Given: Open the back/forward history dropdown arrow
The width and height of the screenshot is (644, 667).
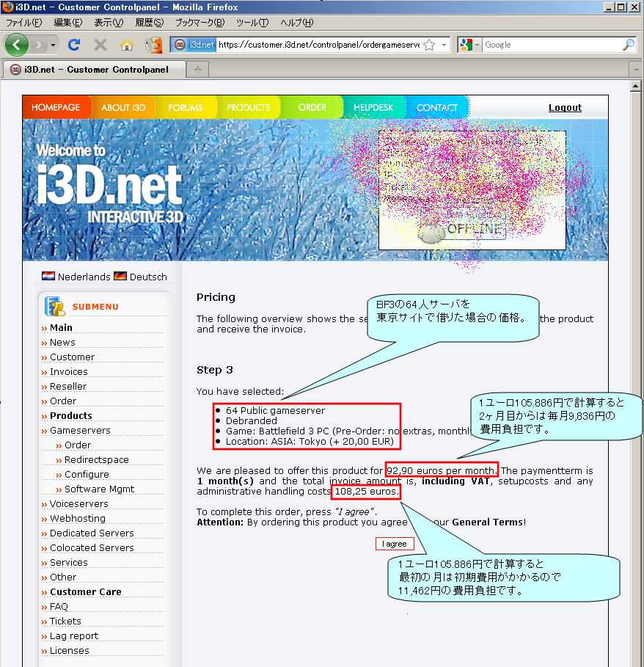Looking at the screenshot, I should (x=53, y=45).
